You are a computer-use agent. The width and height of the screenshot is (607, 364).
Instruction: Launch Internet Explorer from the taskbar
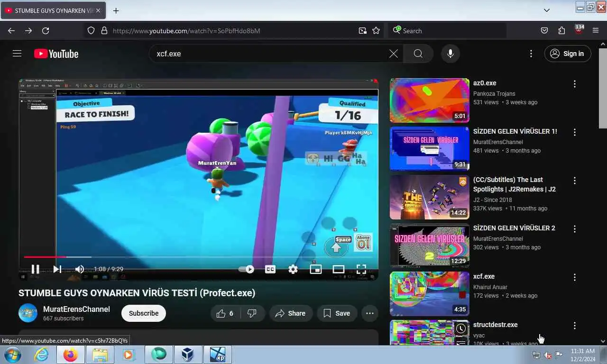[41, 355]
